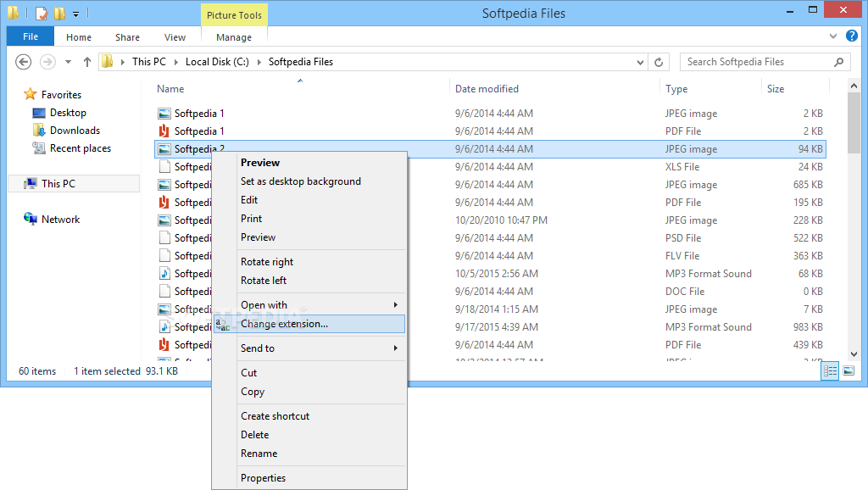Select Downloads in Favorites
Image resolution: width=868 pixels, height=490 pixels.
pos(75,131)
